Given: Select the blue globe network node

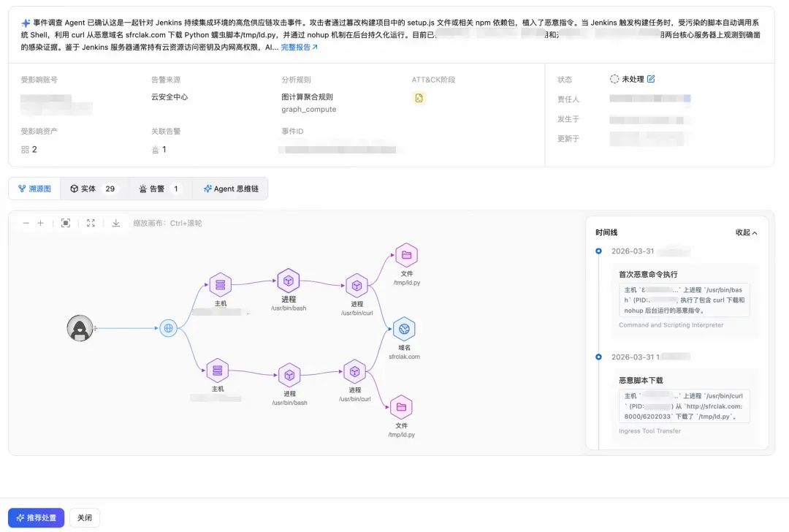Looking at the screenshot, I should (168, 328).
